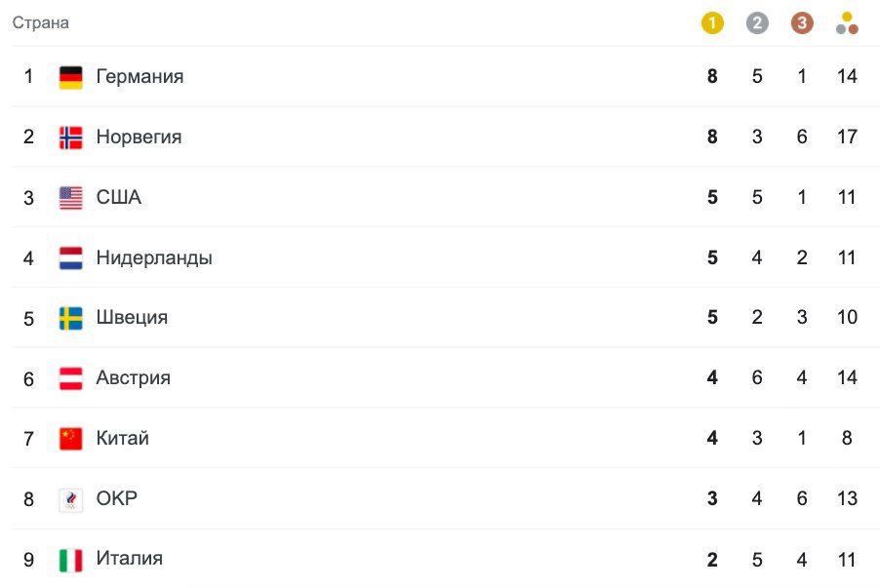Click the gold medal column icon
The image size is (880, 588).
(x=712, y=23)
